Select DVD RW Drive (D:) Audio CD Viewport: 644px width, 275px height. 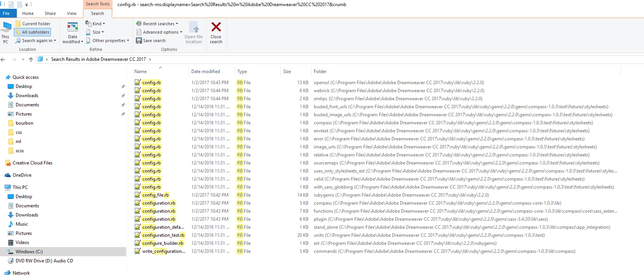pyautogui.click(x=44, y=261)
